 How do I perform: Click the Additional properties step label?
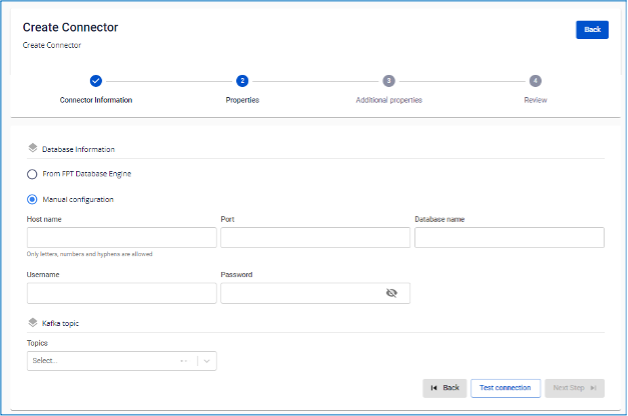click(389, 100)
